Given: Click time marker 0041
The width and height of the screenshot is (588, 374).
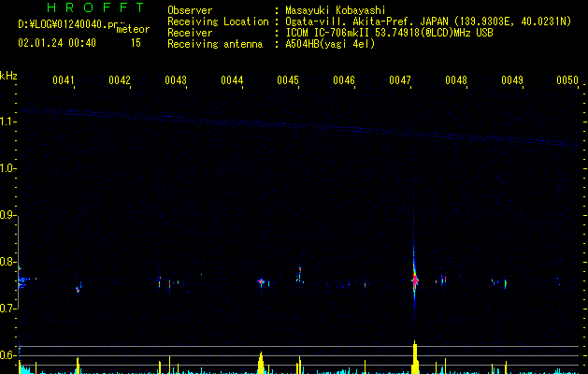Looking at the screenshot, I should (x=63, y=79).
